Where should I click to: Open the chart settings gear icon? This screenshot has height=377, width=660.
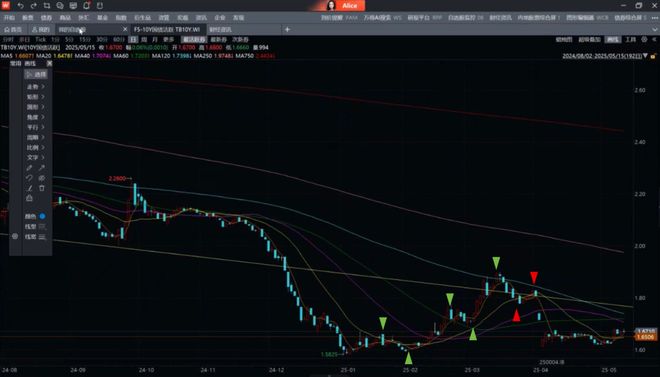644,39
